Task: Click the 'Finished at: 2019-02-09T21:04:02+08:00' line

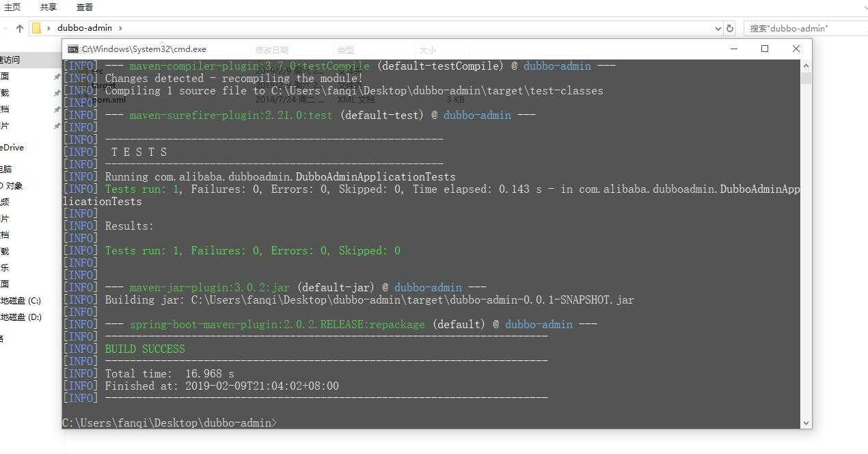Action: (x=221, y=386)
